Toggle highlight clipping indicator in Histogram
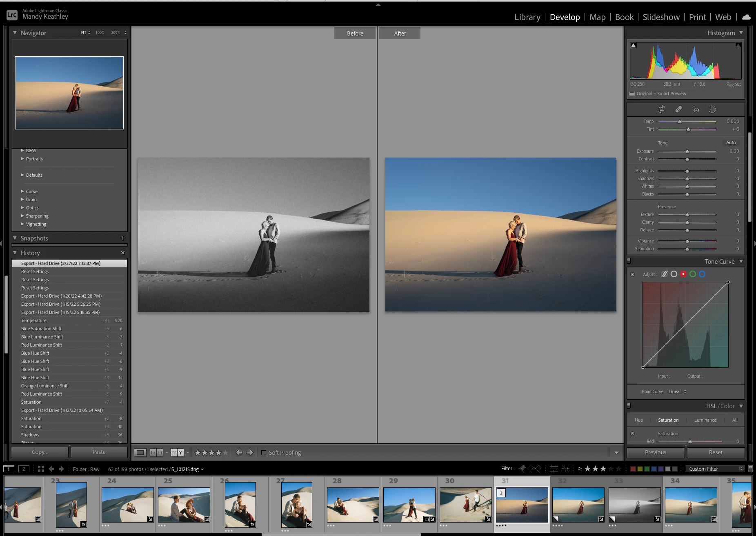756x536 pixels. click(x=738, y=45)
